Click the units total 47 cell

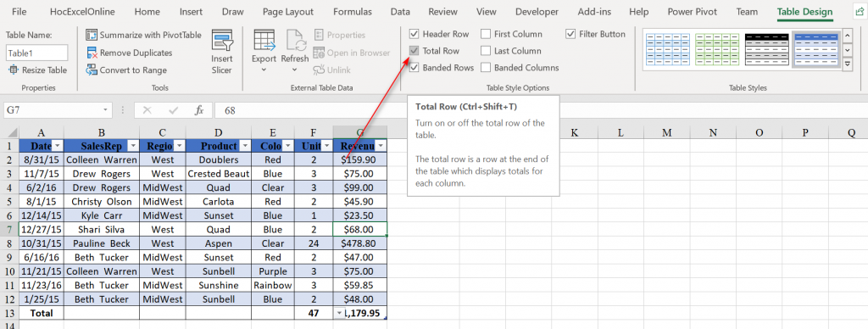pos(314,313)
